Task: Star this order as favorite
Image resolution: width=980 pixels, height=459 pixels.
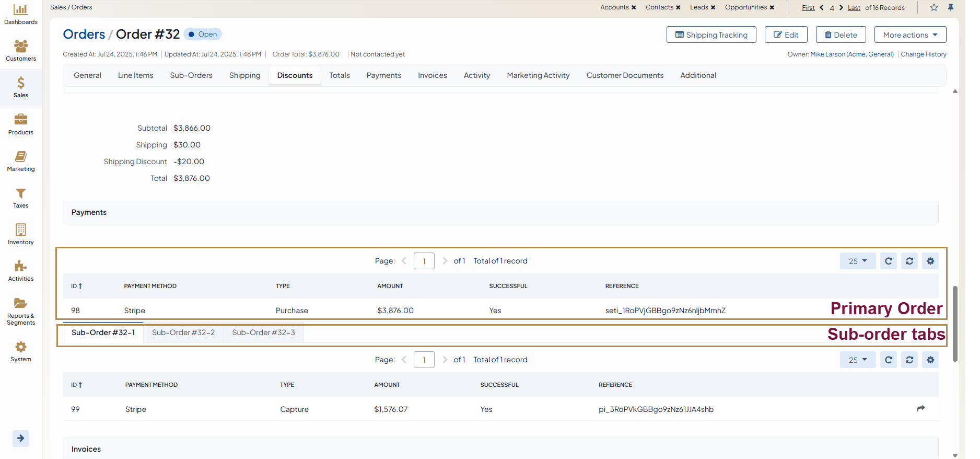Action: point(934,7)
